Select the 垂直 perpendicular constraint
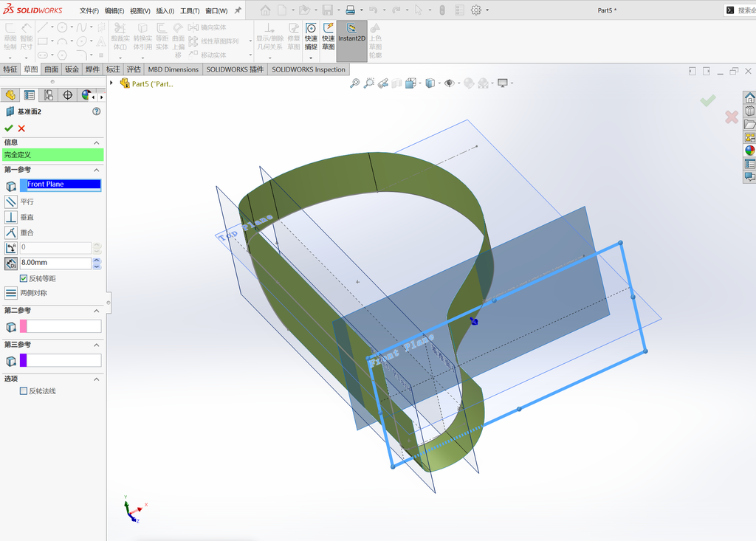 pyautogui.click(x=10, y=217)
